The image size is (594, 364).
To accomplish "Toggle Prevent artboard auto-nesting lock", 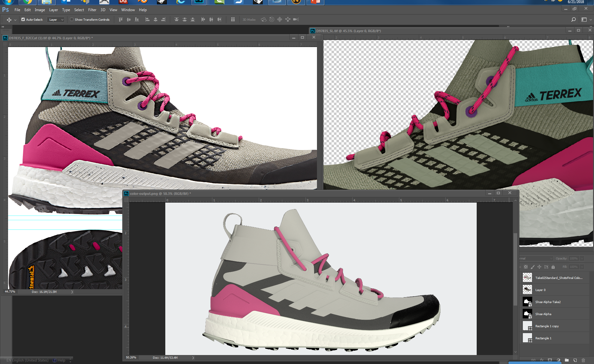I will tap(546, 267).
